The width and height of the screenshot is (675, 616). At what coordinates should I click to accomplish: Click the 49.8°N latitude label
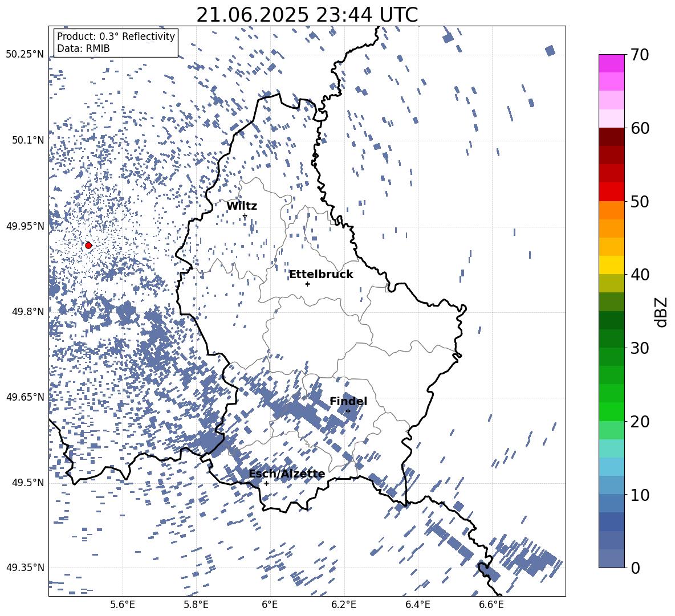coord(28,312)
